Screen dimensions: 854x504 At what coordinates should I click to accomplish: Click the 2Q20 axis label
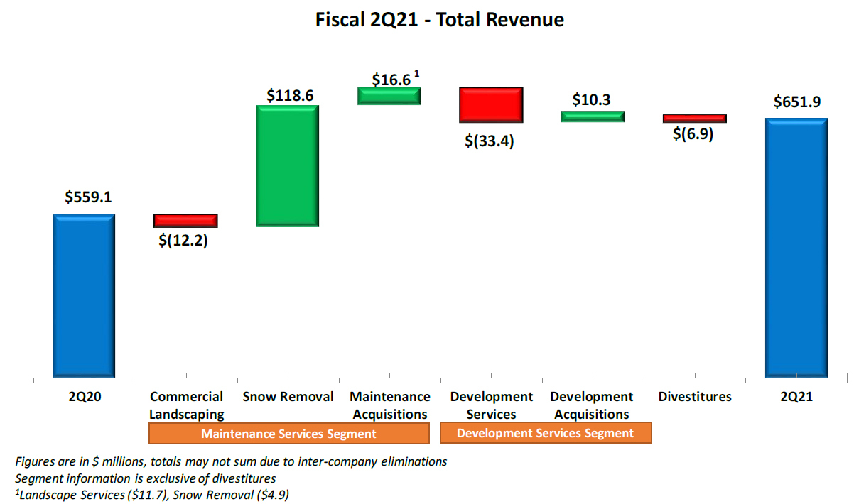pyautogui.click(x=84, y=397)
